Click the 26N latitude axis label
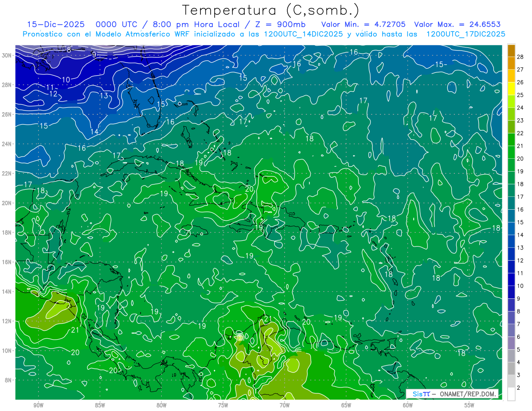The width and height of the screenshot is (532, 411). coord(7,114)
